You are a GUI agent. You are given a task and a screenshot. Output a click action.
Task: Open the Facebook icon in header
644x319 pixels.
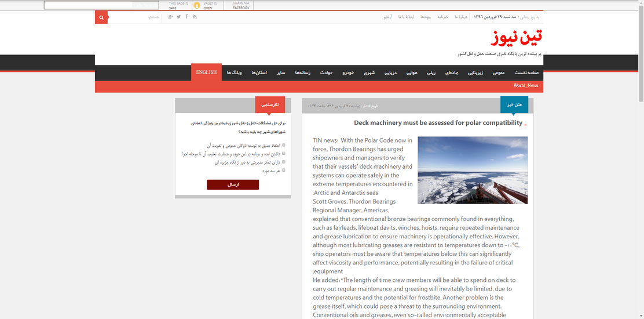[186, 16]
